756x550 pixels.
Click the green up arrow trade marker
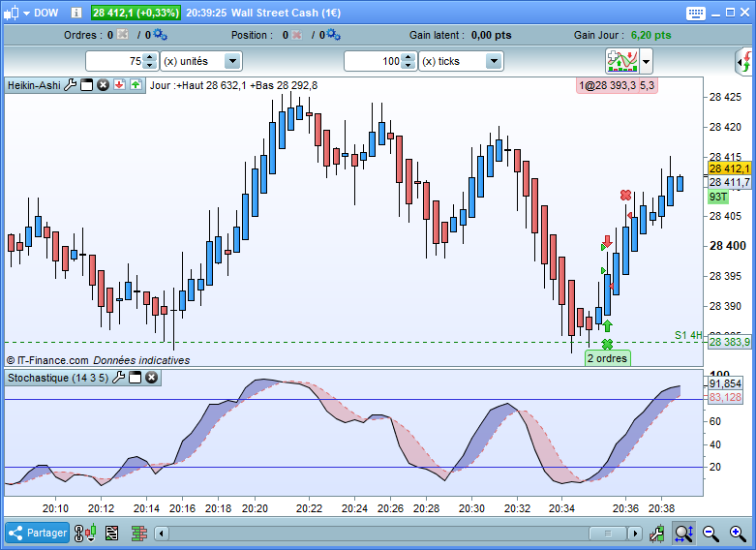[608, 325]
